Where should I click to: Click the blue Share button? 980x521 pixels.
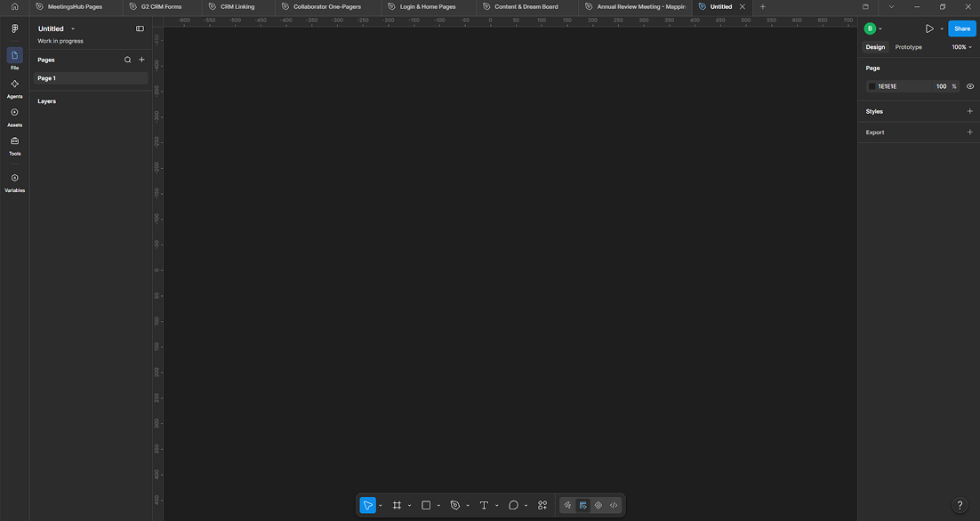(x=962, y=28)
